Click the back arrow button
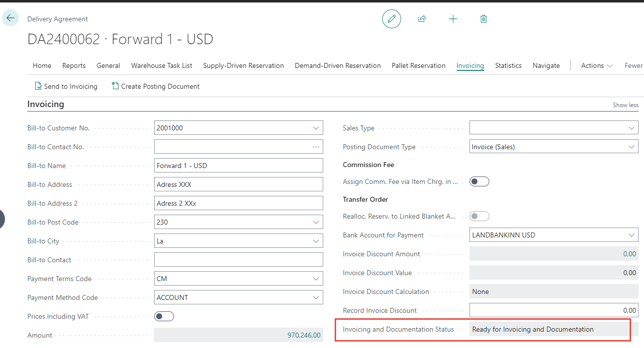The image size is (644, 348). click(10, 18)
